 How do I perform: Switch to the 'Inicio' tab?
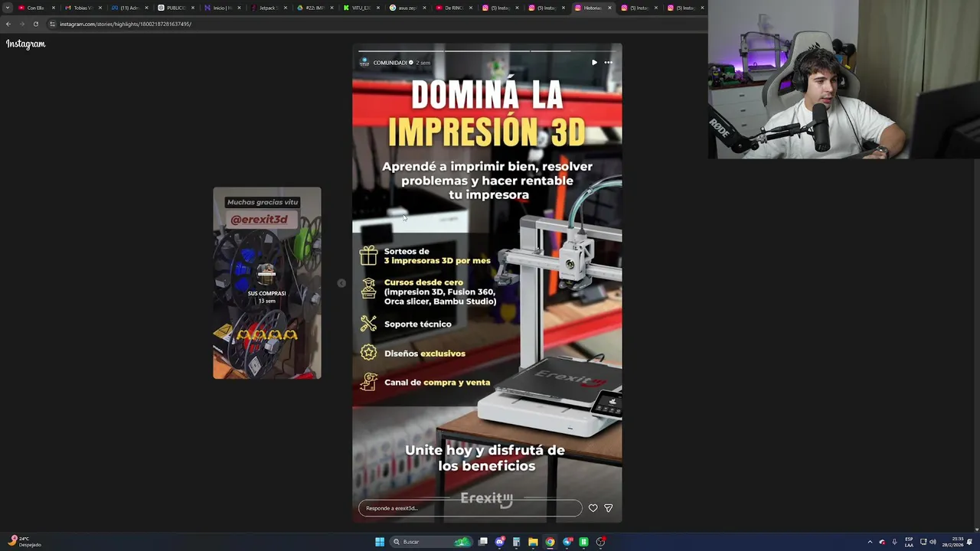220,8
